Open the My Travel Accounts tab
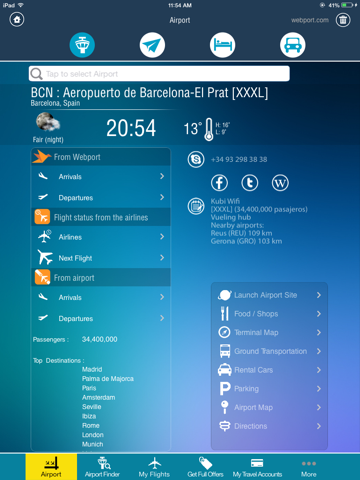The image size is (360, 480). [257, 467]
